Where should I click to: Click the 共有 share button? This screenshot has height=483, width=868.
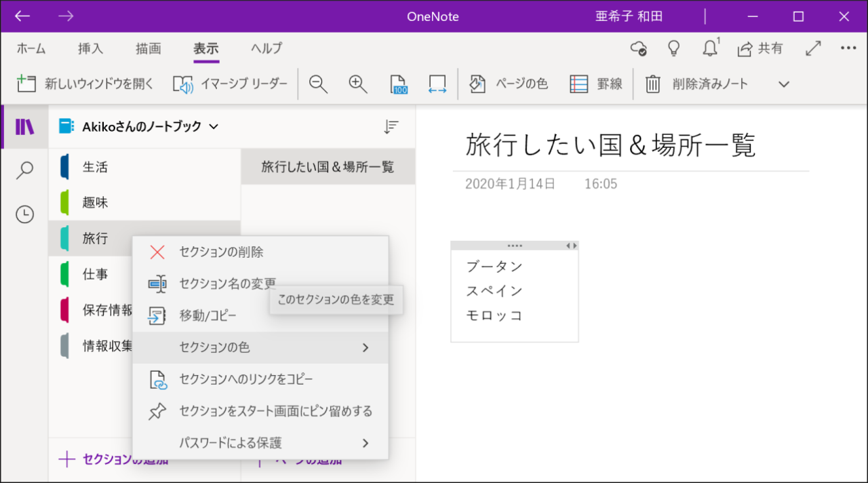[x=760, y=49]
